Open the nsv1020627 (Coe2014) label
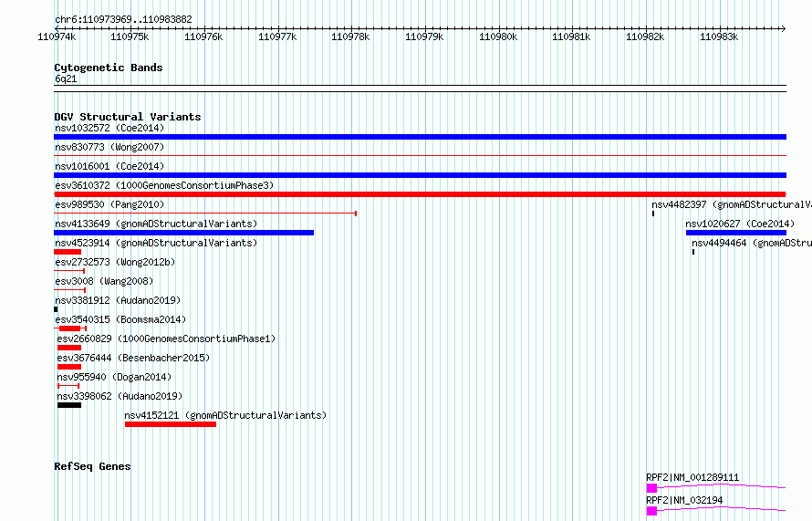This screenshot has width=812, height=521. [740, 224]
